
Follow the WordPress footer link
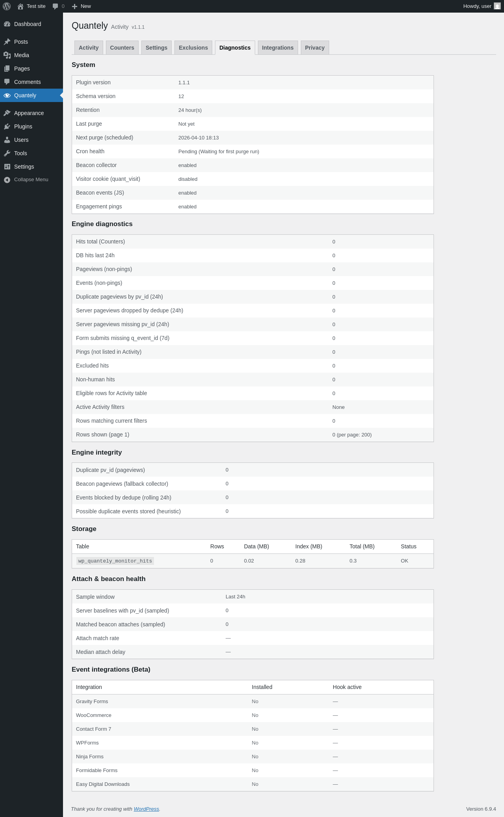146,809
